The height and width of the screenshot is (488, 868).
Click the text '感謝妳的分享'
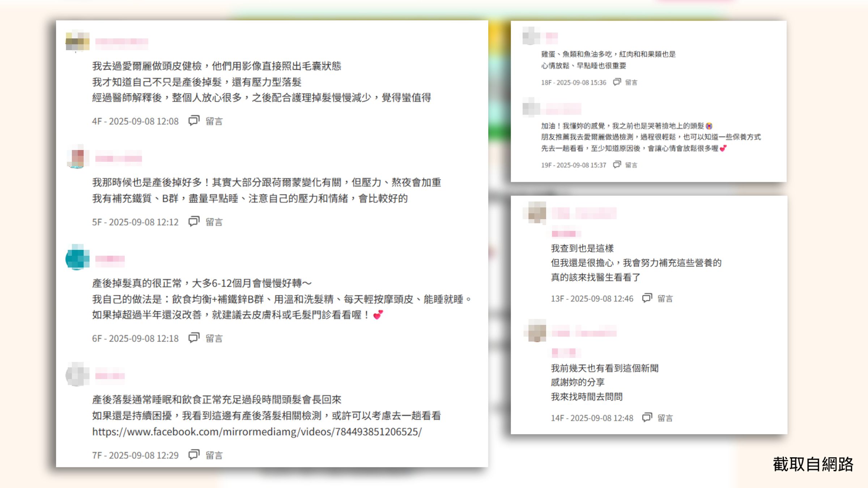(578, 382)
